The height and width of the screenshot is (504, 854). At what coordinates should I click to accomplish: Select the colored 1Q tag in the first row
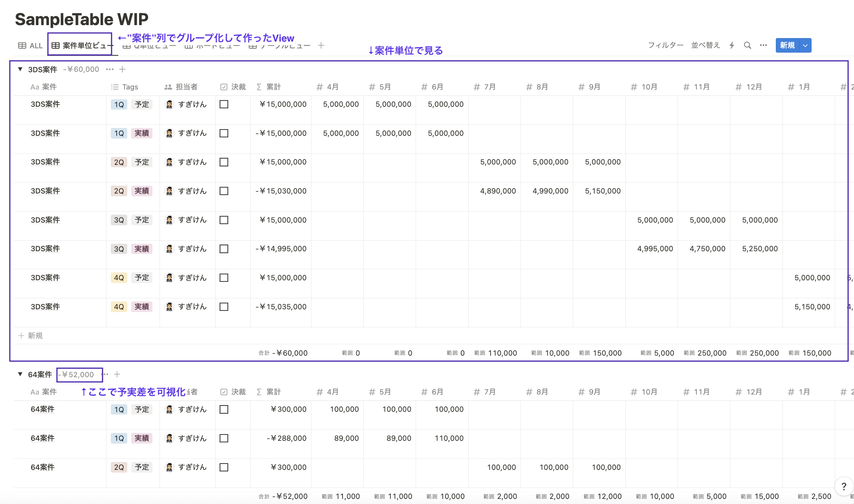click(x=119, y=104)
